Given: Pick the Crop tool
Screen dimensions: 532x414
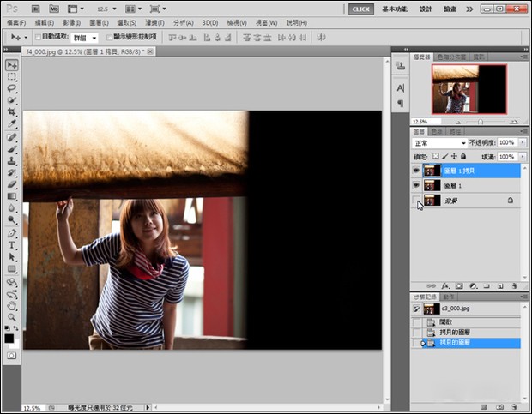Looking at the screenshot, I should (12, 112).
